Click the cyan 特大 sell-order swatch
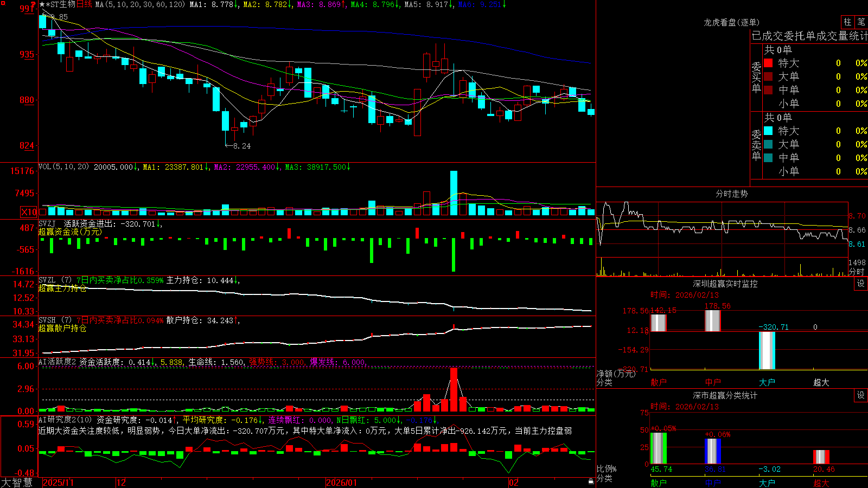This screenshot has height=488, width=868. (x=768, y=131)
